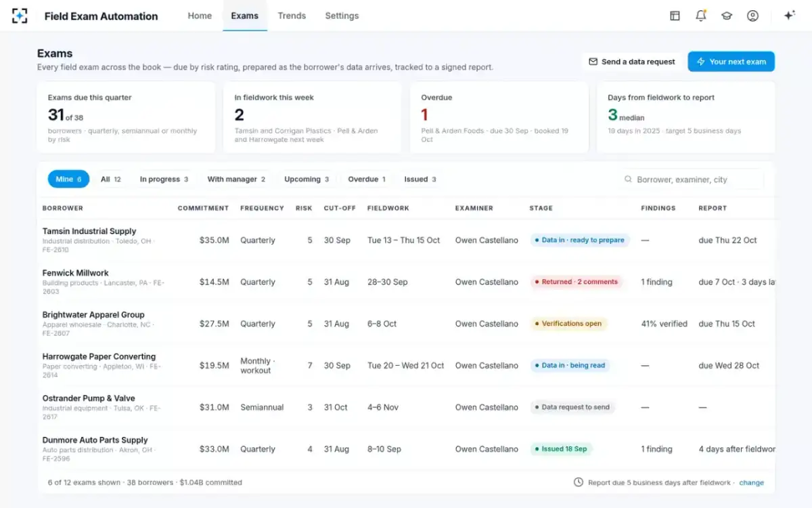Click Your next exam button
812x508 pixels.
click(731, 62)
